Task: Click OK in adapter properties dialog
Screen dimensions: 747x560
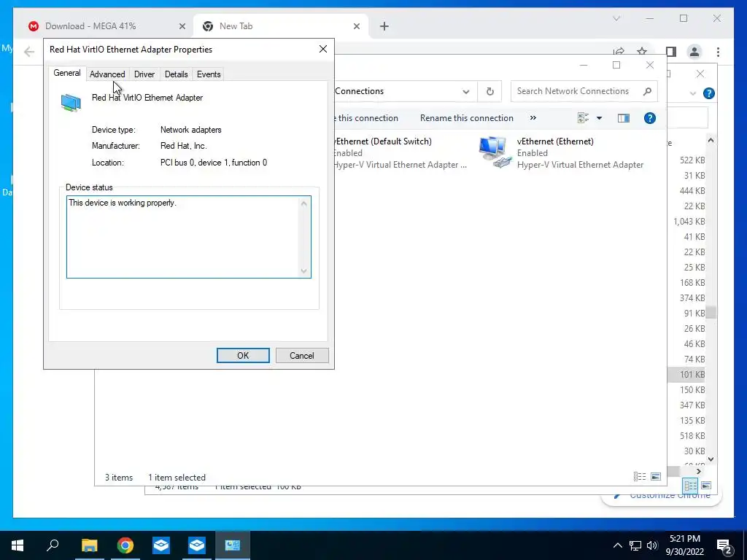Action: [243, 356]
